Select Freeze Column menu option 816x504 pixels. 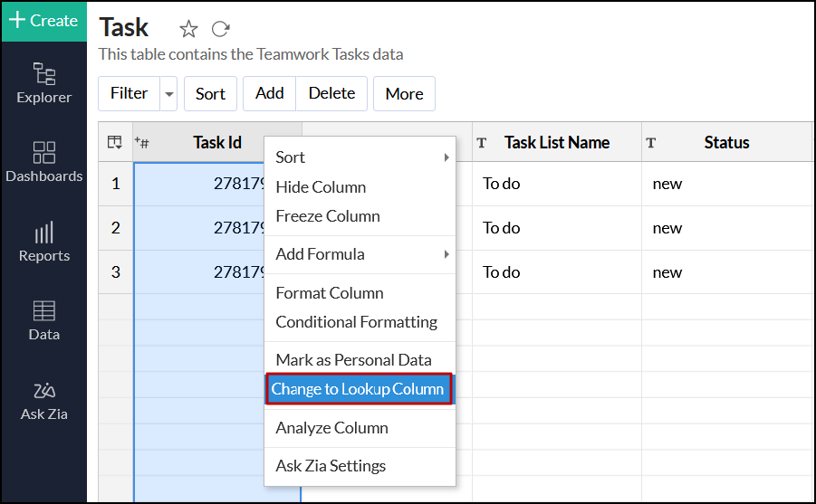(x=327, y=216)
